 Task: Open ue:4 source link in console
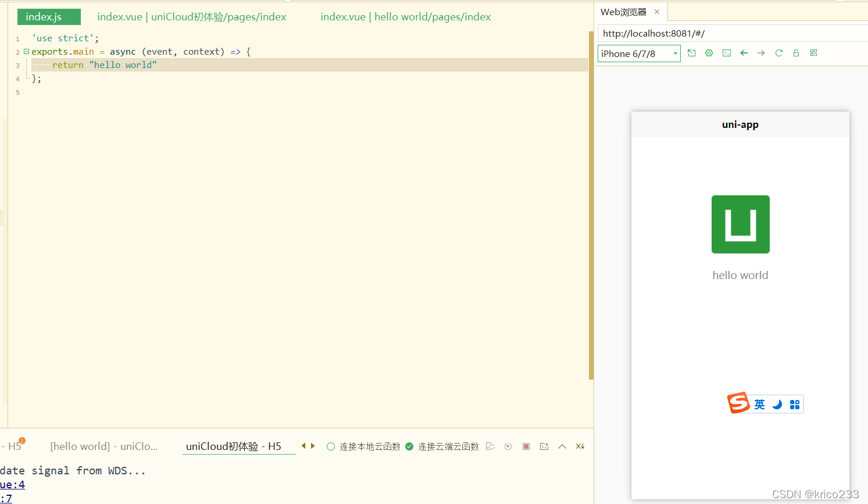tap(12, 484)
